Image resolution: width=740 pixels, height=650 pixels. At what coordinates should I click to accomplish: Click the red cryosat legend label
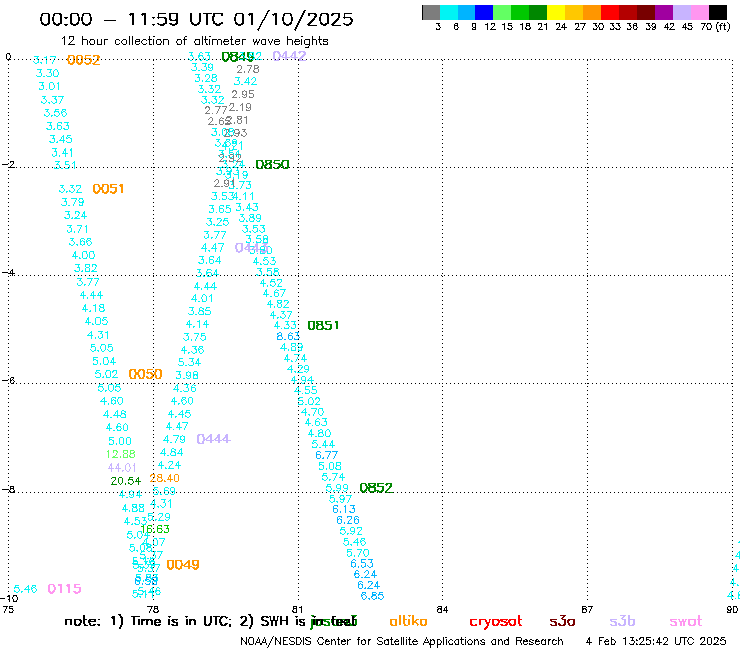[x=496, y=621]
